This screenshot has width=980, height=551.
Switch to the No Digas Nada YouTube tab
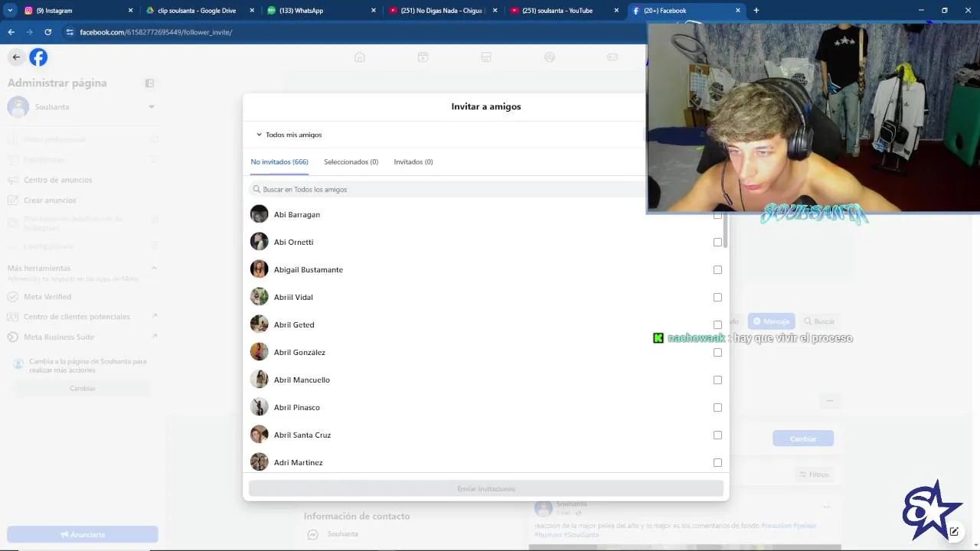tap(443, 11)
